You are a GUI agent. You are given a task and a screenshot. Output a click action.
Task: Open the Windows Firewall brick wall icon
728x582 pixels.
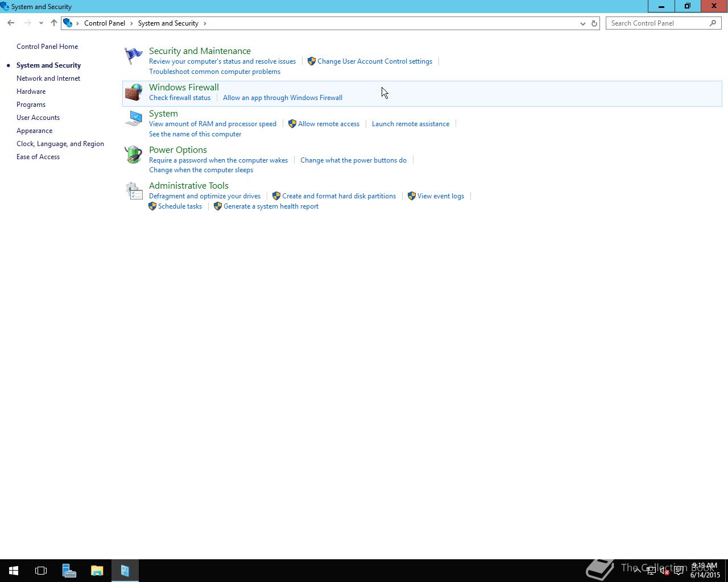click(x=134, y=92)
